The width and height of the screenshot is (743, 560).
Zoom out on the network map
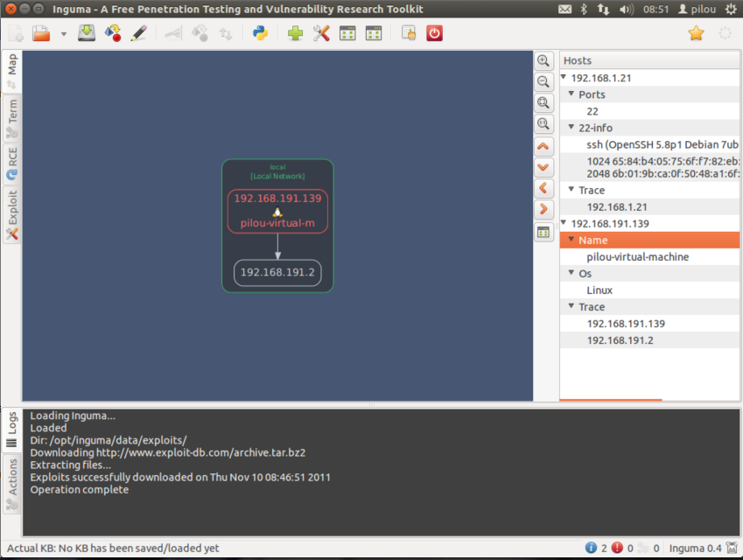click(x=543, y=82)
